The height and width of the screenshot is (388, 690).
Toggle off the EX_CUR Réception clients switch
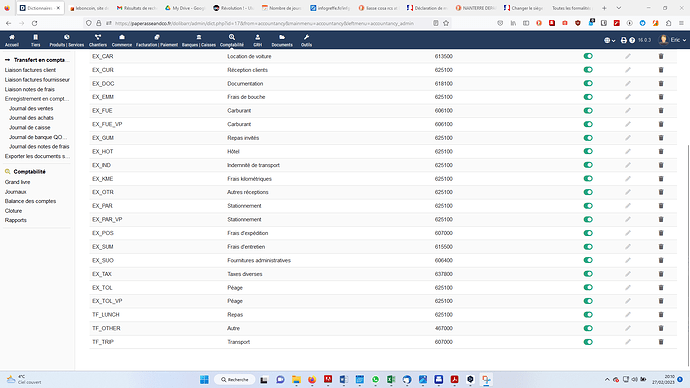tap(588, 70)
